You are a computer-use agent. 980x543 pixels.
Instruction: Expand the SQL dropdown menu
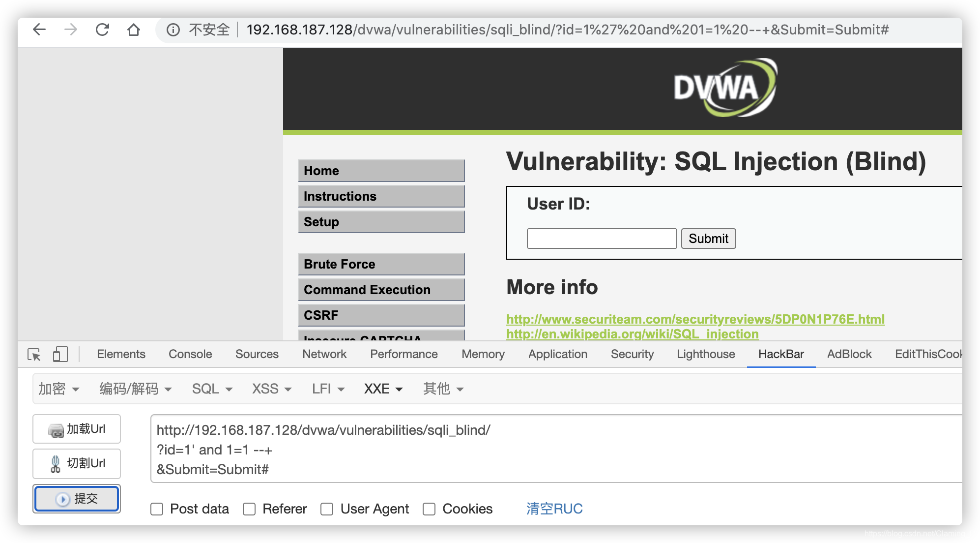coord(210,389)
